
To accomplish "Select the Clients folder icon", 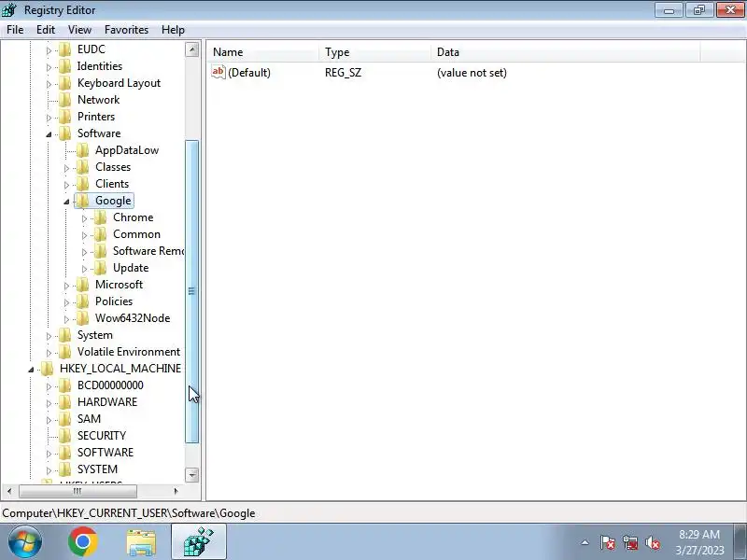I will click(82, 183).
